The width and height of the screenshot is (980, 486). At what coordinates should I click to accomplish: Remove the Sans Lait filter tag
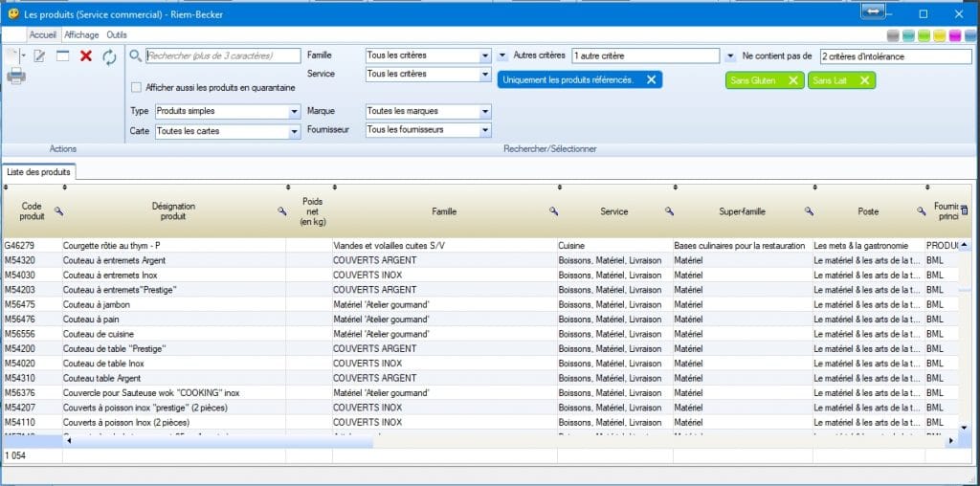click(x=864, y=80)
